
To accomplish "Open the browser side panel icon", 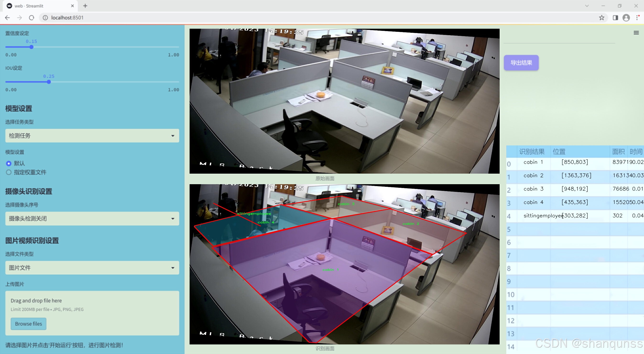I will (x=615, y=18).
